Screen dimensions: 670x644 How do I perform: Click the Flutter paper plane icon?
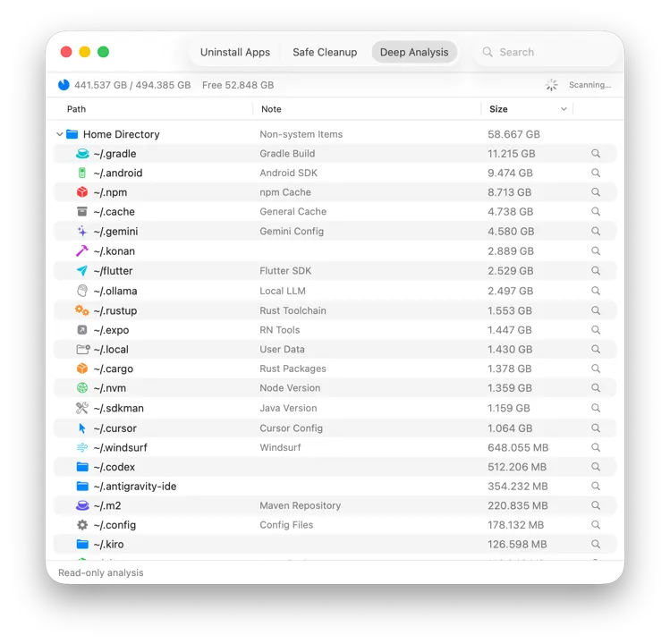(x=82, y=270)
